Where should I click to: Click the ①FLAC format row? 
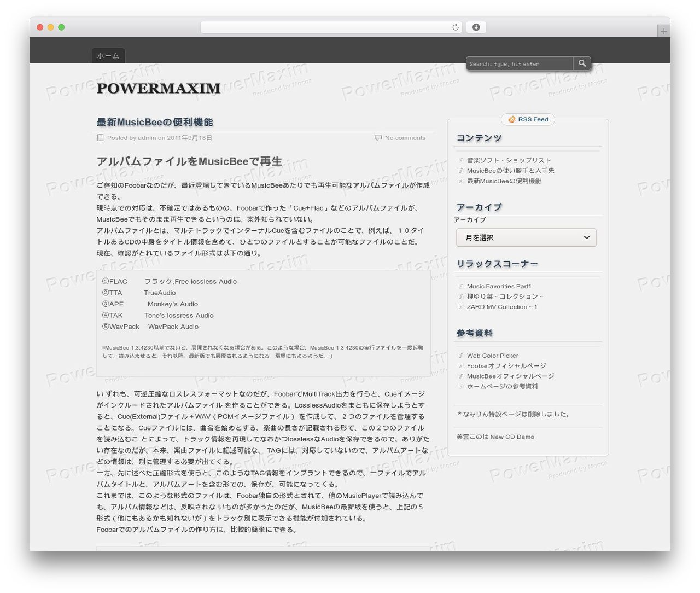170,282
